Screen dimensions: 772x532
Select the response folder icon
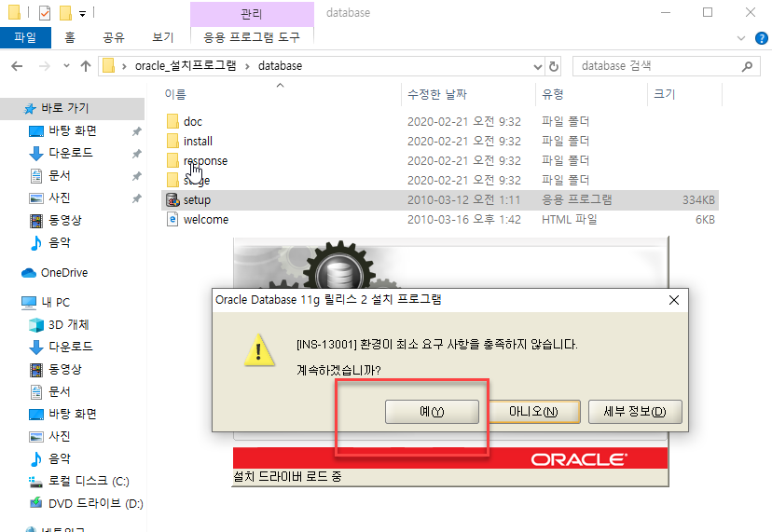point(172,160)
